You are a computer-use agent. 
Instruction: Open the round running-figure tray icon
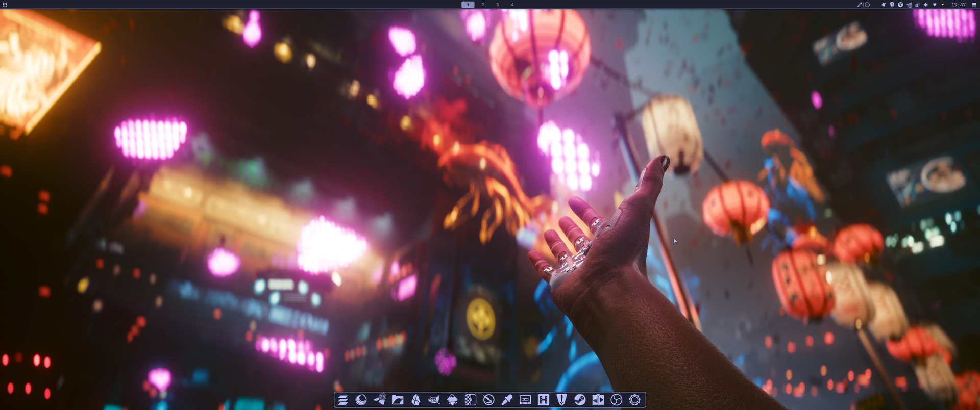pyautogui.click(x=900, y=5)
